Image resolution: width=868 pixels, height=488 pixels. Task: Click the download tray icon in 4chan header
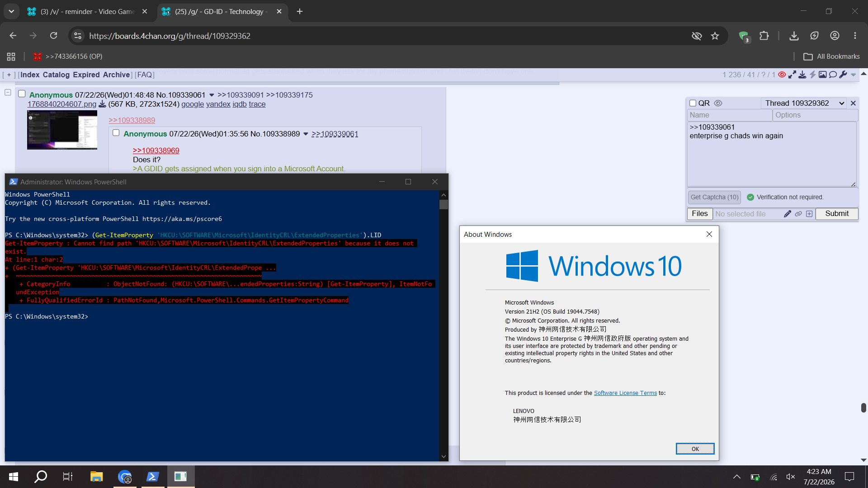click(802, 75)
